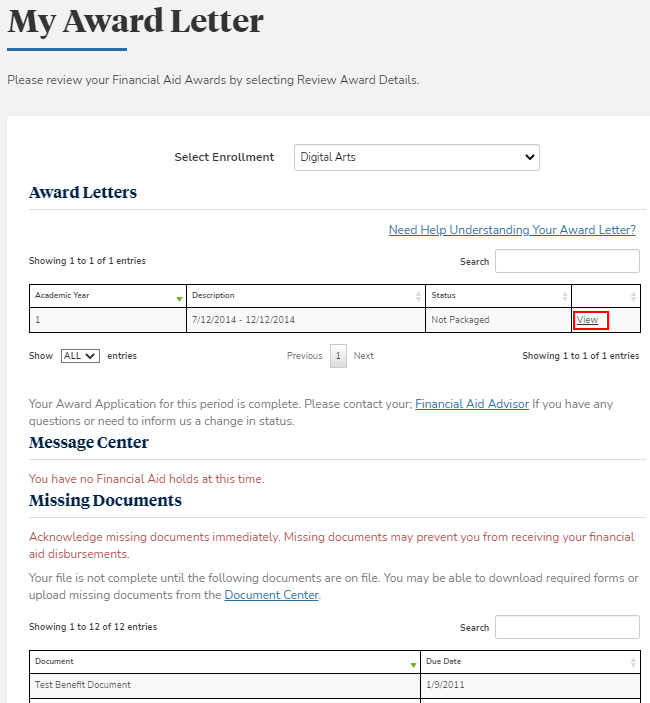Sort award letters by Description column icon

click(x=418, y=297)
